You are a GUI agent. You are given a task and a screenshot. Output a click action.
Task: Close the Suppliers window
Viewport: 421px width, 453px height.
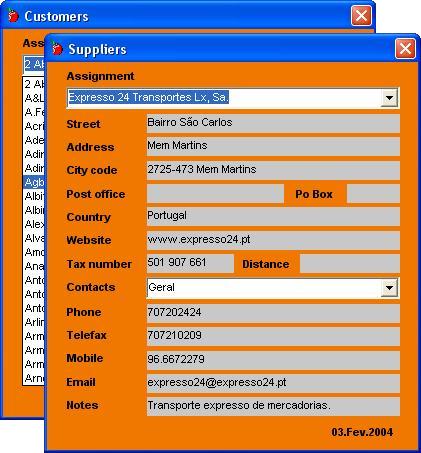[405, 49]
